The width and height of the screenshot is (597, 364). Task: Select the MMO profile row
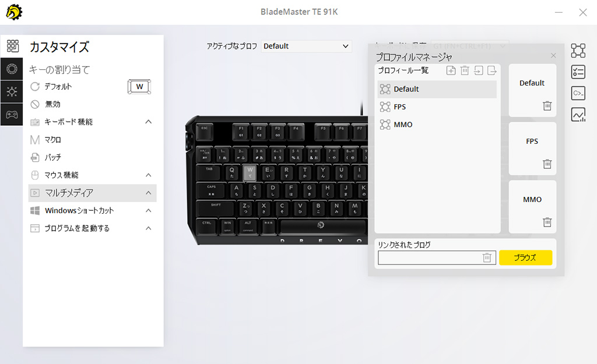click(437, 125)
